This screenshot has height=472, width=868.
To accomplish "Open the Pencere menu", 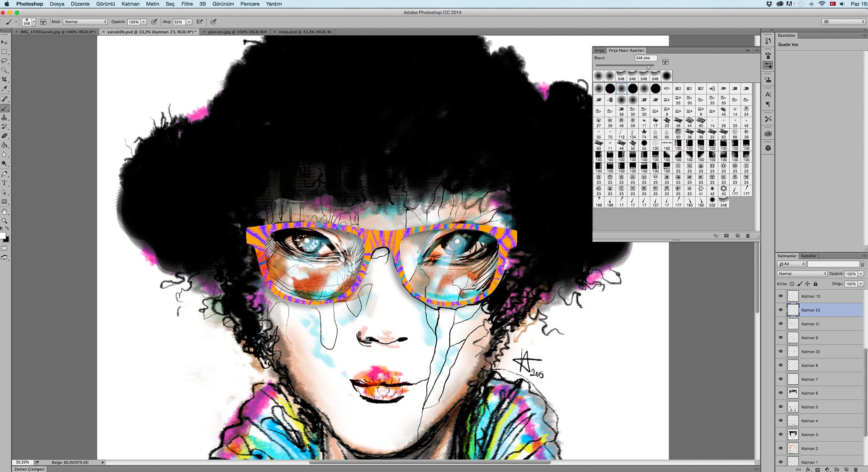I will click(250, 4).
